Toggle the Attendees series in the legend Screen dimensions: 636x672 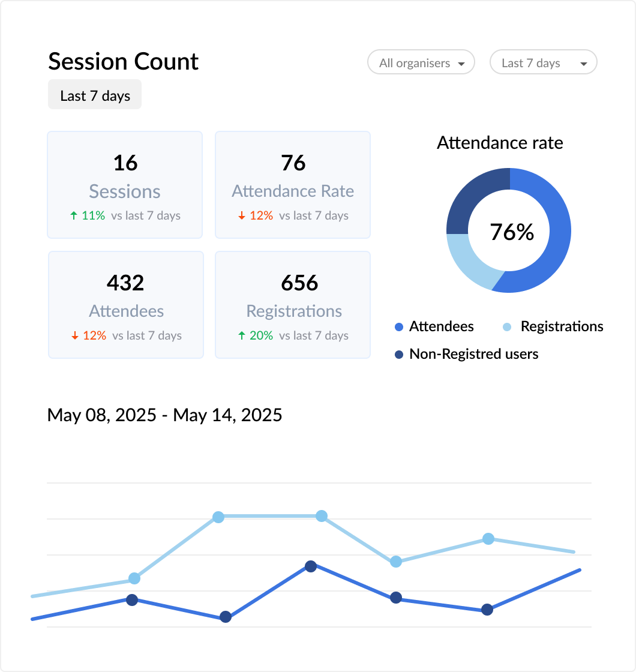[x=433, y=326]
